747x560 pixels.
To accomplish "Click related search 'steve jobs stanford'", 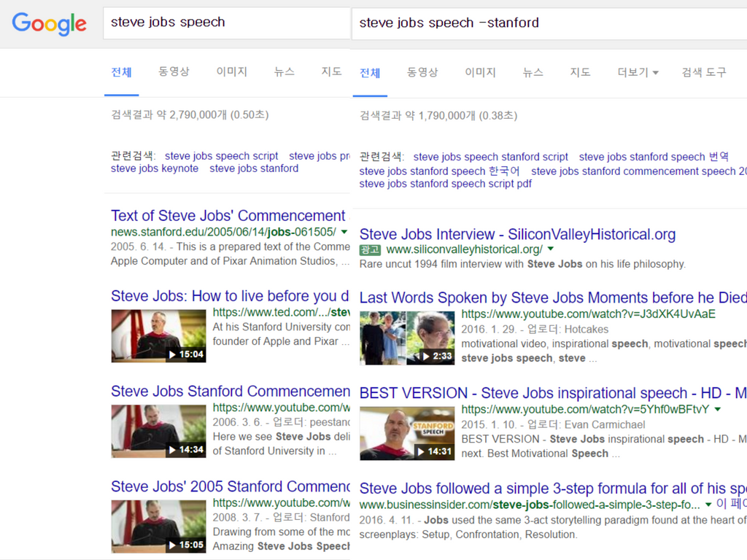I will 254,168.
